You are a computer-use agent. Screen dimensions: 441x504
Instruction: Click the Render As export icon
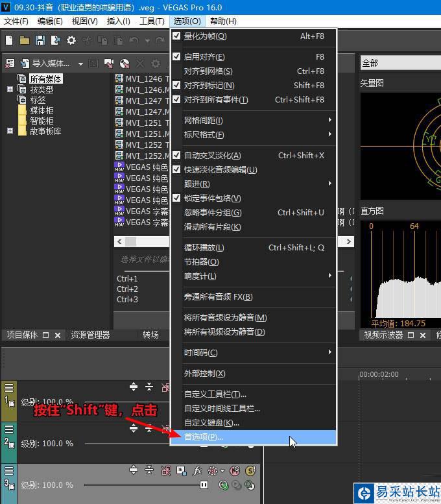point(56,40)
